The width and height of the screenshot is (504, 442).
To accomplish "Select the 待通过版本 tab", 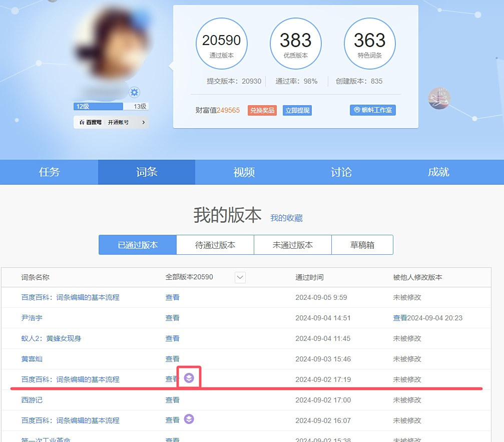I will [215, 245].
